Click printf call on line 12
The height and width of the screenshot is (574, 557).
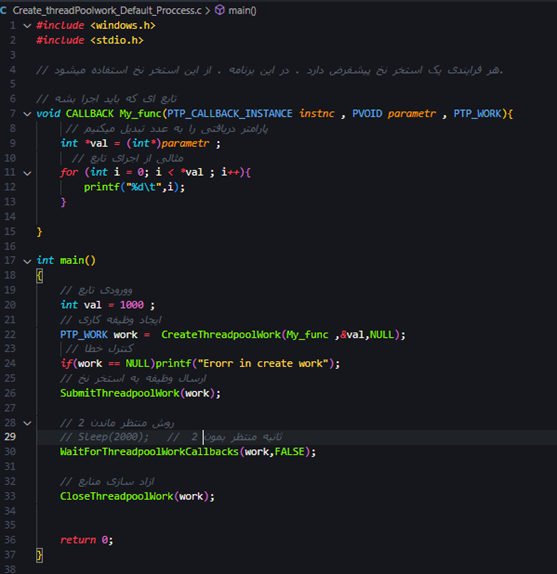(x=102, y=187)
